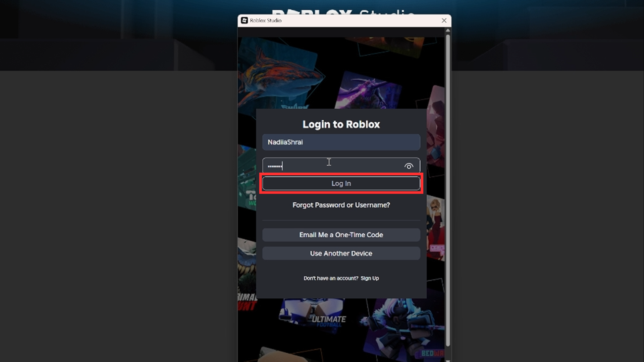Viewport: 644px width, 362px height.
Task: Focus the username field containing NadiiaShrai
Action: pos(341,142)
